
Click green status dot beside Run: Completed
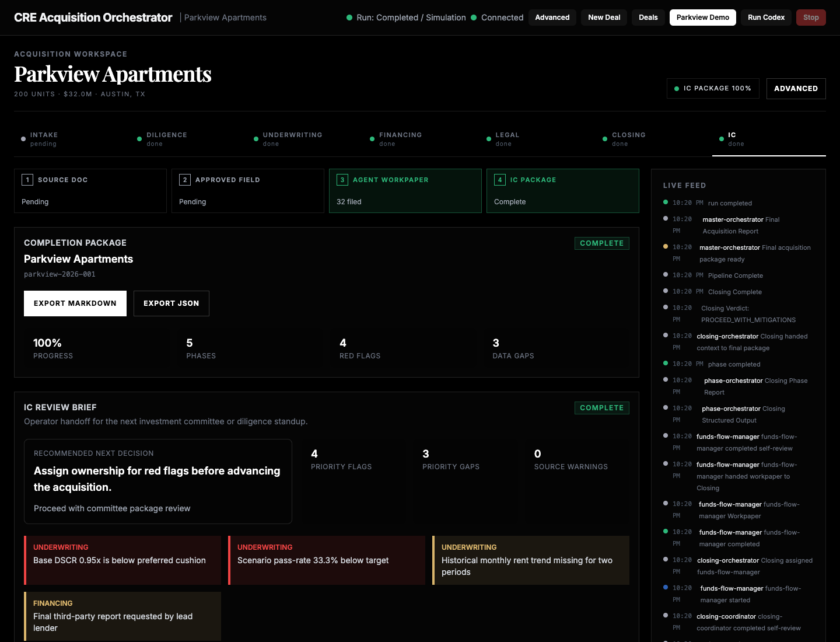349,18
